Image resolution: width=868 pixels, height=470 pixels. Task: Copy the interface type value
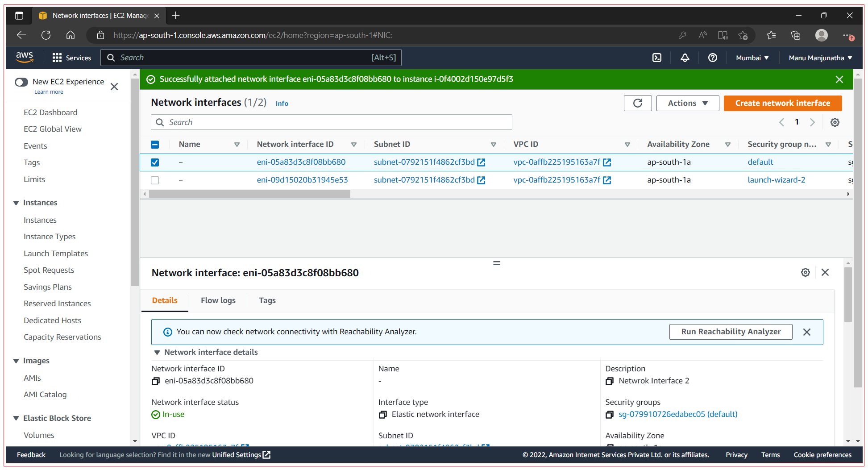click(382, 415)
